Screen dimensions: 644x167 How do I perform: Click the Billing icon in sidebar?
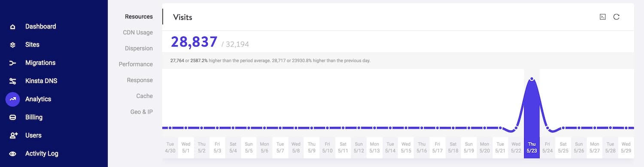[13, 117]
